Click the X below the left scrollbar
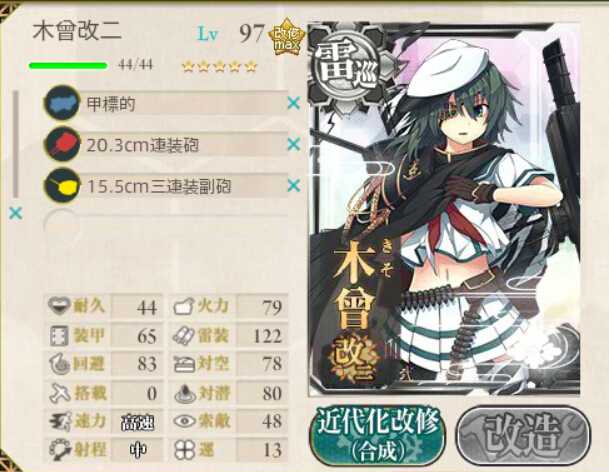The height and width of the screenshot is (472, 609). click(x=16, y=213)
